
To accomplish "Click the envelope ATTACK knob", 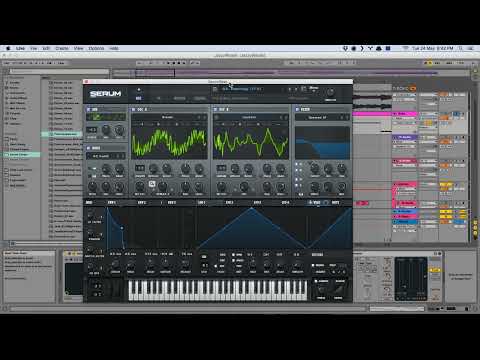I will [115, 265].
